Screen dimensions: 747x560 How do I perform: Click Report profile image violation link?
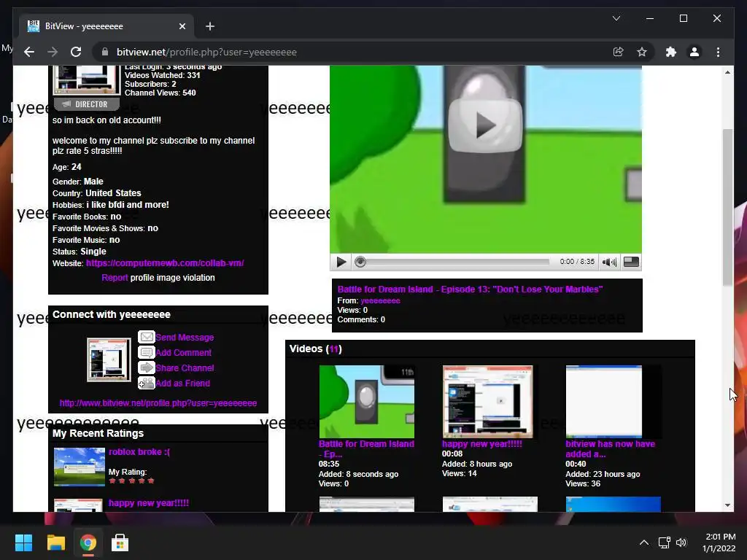click(x=115, y=278)
